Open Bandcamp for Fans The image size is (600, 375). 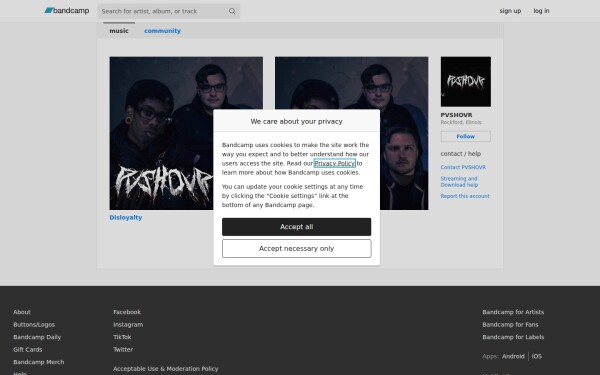coord(510,324)
